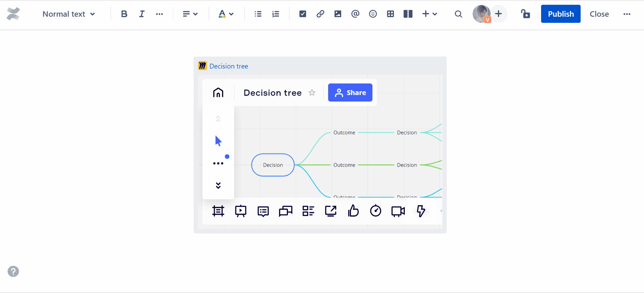This screenshot has width=644, height=293.
Task: Open Miro voting thumbs-up tool
Action: click(x=353, y=211)
